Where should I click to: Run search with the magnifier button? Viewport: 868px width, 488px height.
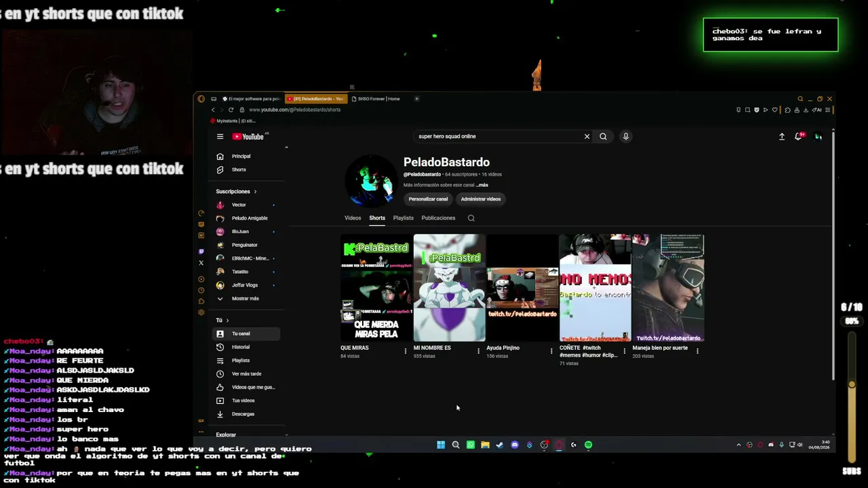(x=603, y=136)
